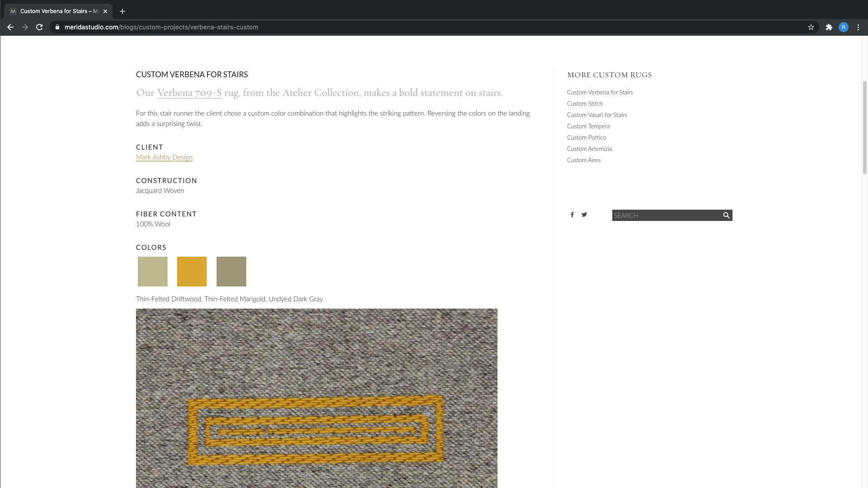The width and height of the screenshot is (868, 488).
Task: Click the 100% Wool text
Action: tap(153, 224)
